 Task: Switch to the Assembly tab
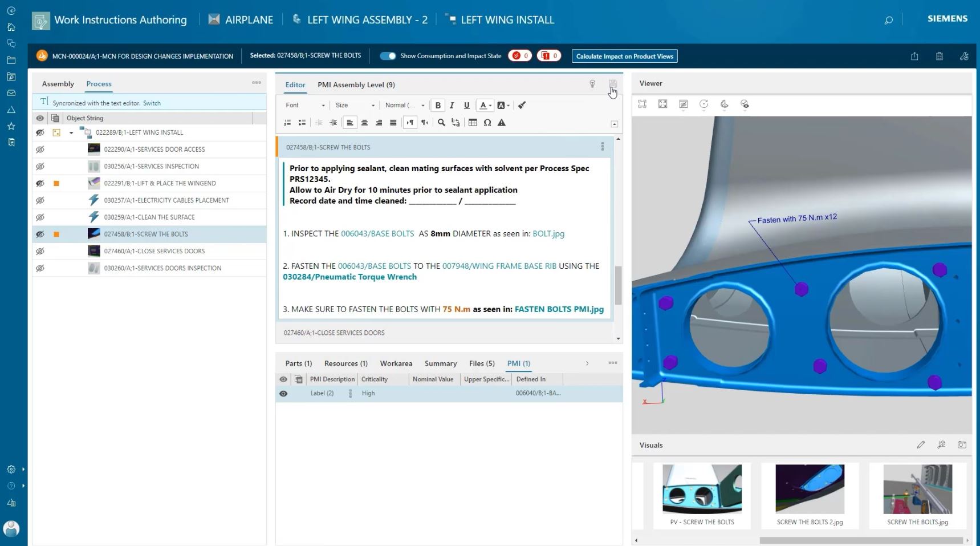58,84
